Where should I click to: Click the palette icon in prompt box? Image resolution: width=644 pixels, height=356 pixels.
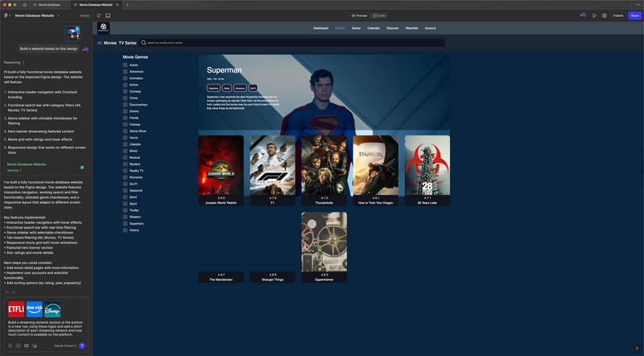pos(35,346)
